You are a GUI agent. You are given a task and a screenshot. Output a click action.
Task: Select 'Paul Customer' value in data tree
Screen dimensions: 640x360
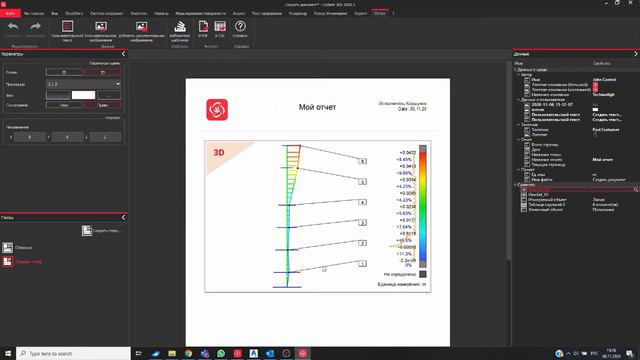click(606, 129)
